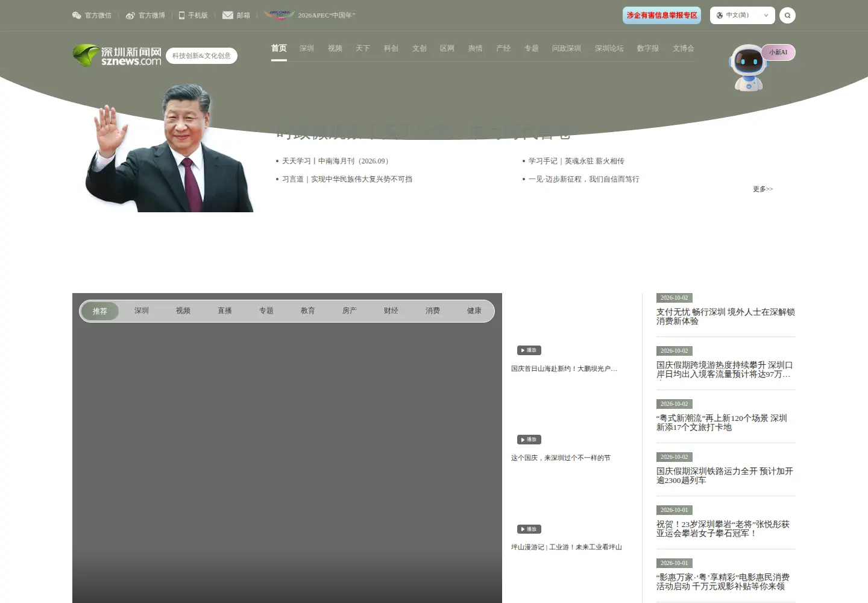Open 区网 in the top navigation
Screen dimensions: 868x603
[447, 48]
